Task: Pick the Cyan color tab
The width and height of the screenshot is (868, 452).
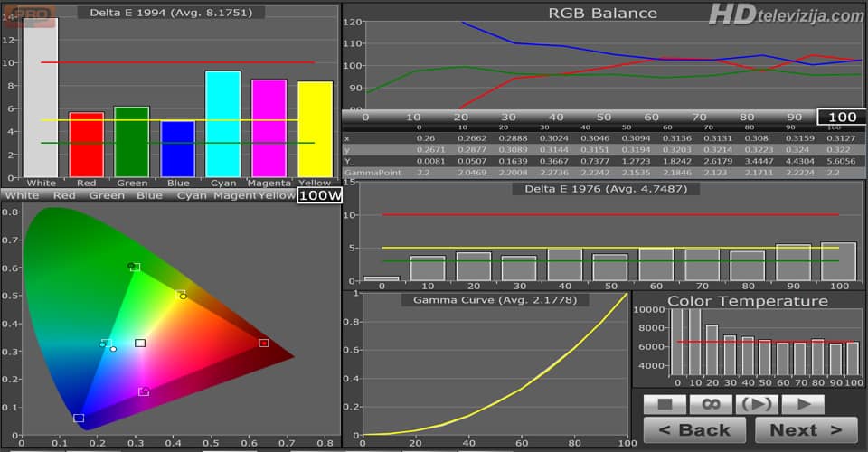Action: pos(192,195)
